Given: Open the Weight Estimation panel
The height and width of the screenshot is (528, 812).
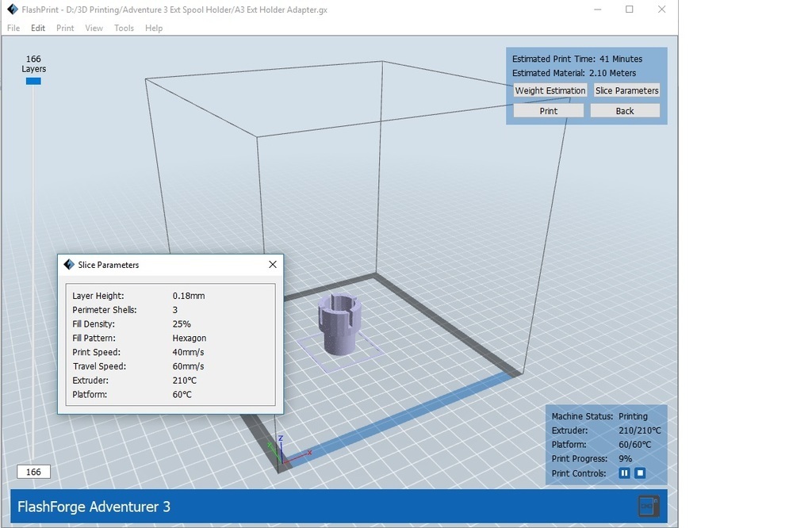Looking at the screenshot, I should (550, 90).
